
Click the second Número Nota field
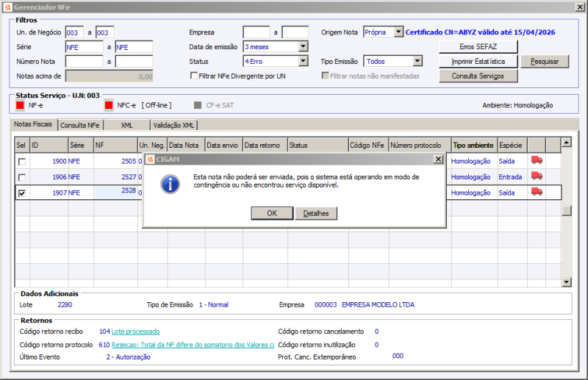pos(134,61)
